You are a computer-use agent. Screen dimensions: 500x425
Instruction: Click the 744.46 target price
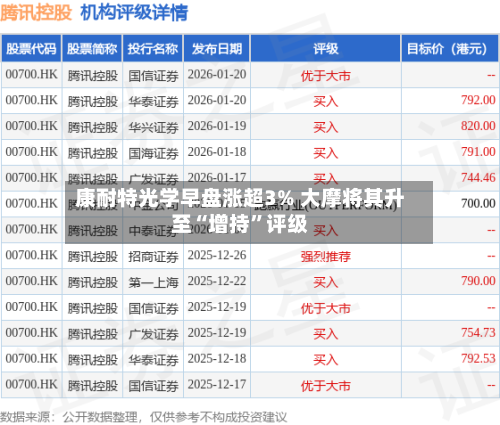(x=478, y=178)
